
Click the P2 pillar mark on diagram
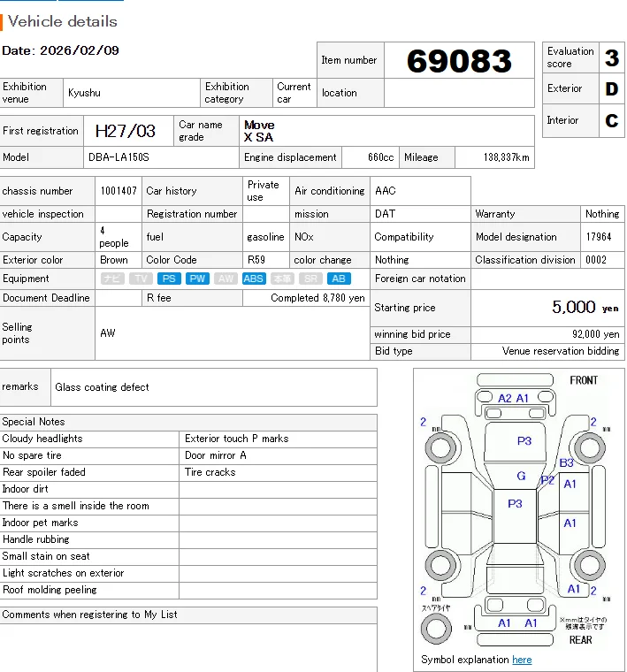547,480
